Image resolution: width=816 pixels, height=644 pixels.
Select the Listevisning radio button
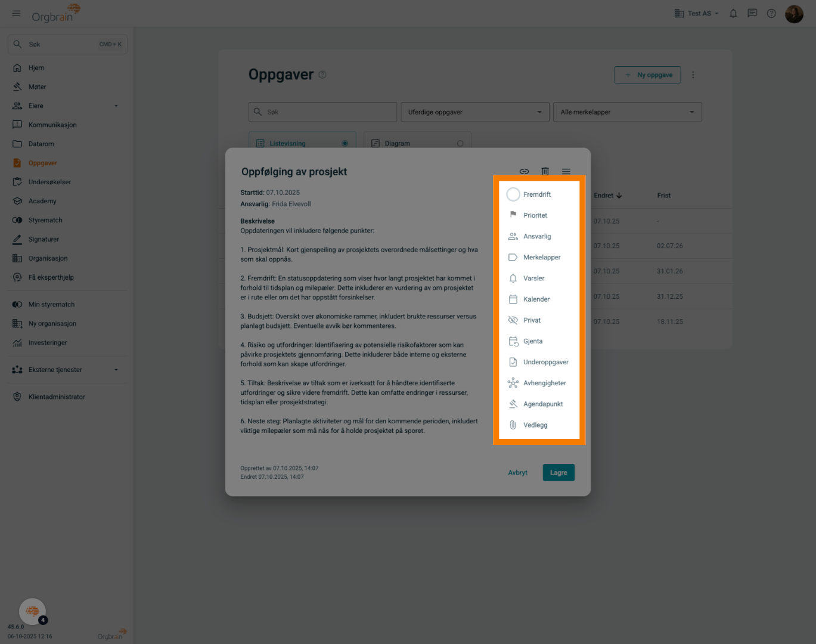pos(345,143)
